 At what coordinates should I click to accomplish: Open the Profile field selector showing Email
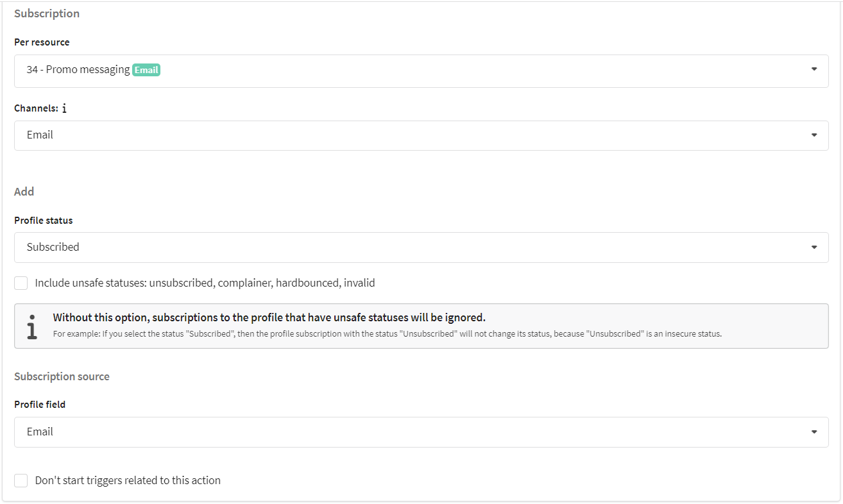(422, 432)
